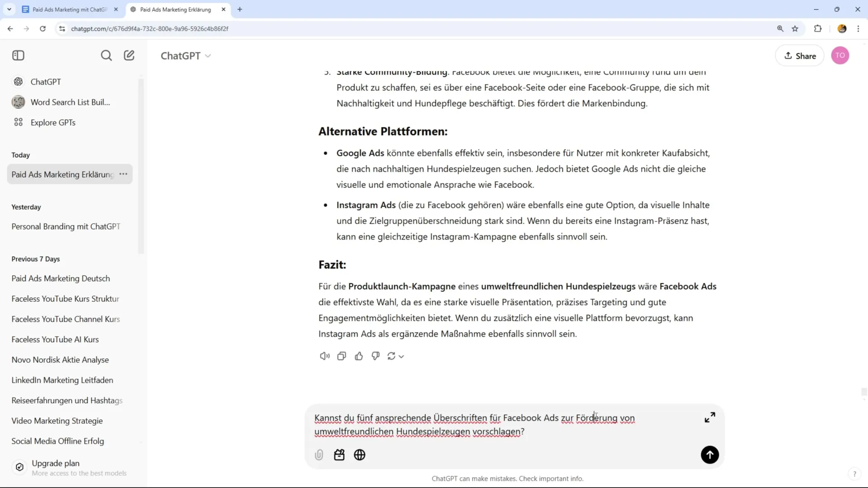868x488 pixels.
Task: Open options for Paid Ads Marketing Erklärung chat
Action: pyautogui.click(x=123, y=174)
